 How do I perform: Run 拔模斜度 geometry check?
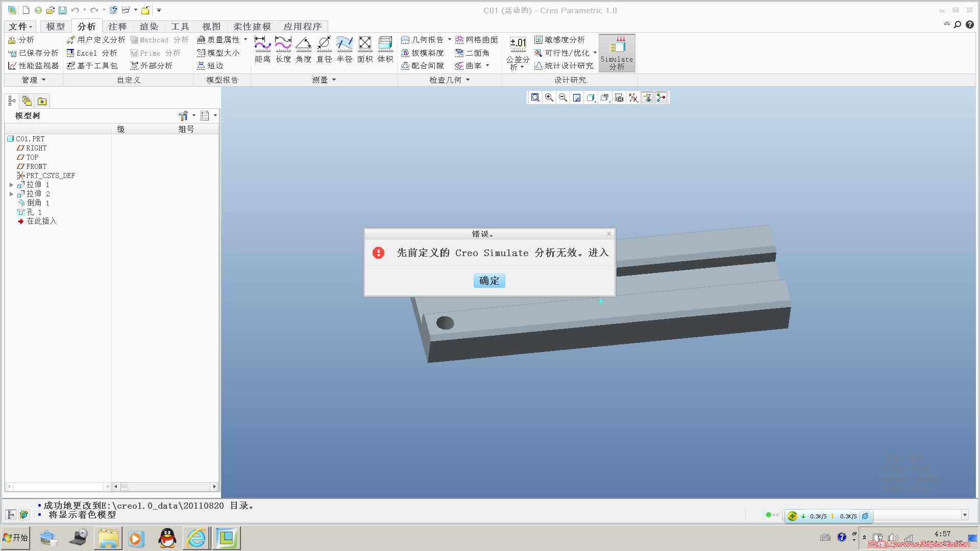pos(424,53)
